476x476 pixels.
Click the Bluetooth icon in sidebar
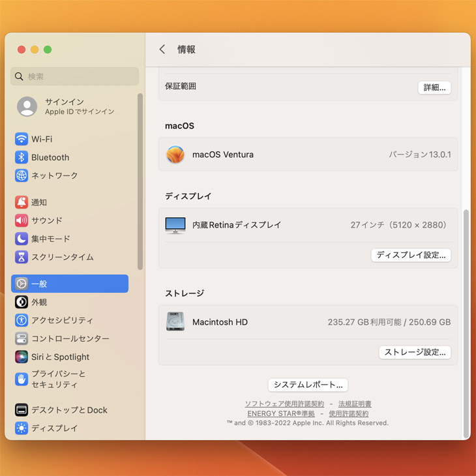(22, 157)
